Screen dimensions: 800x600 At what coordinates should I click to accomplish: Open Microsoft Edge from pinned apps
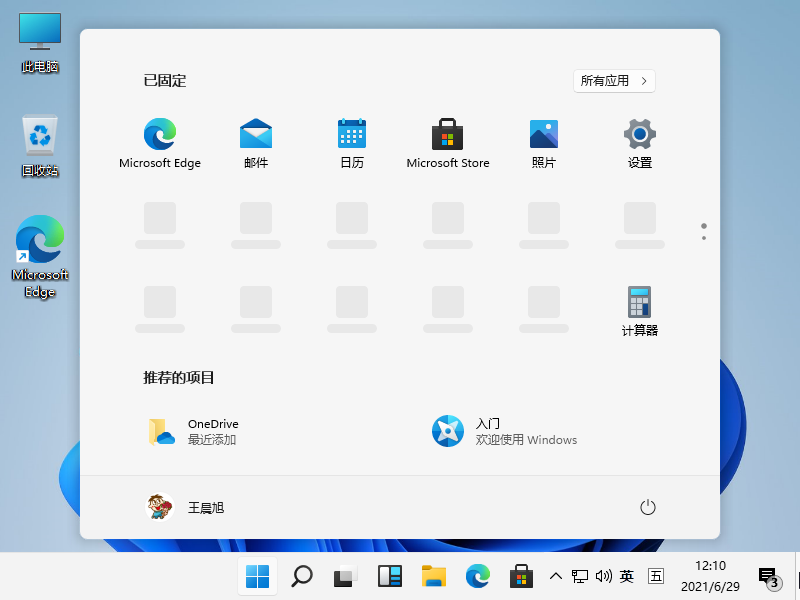(x=160, y=133)
